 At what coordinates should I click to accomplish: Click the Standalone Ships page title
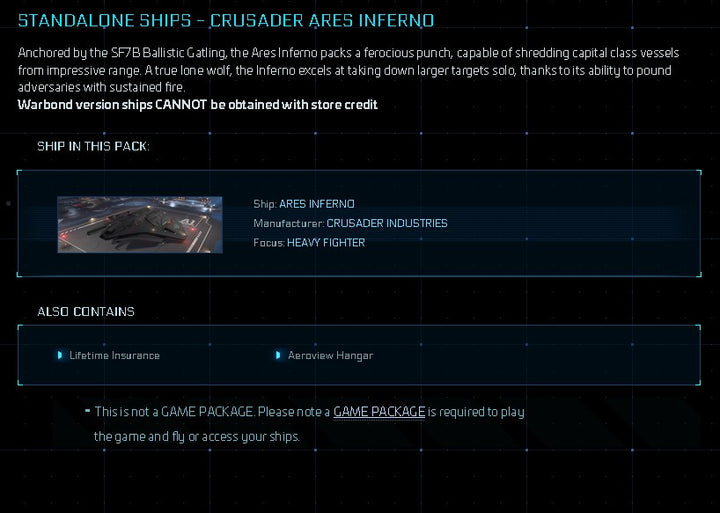[226, 21]
